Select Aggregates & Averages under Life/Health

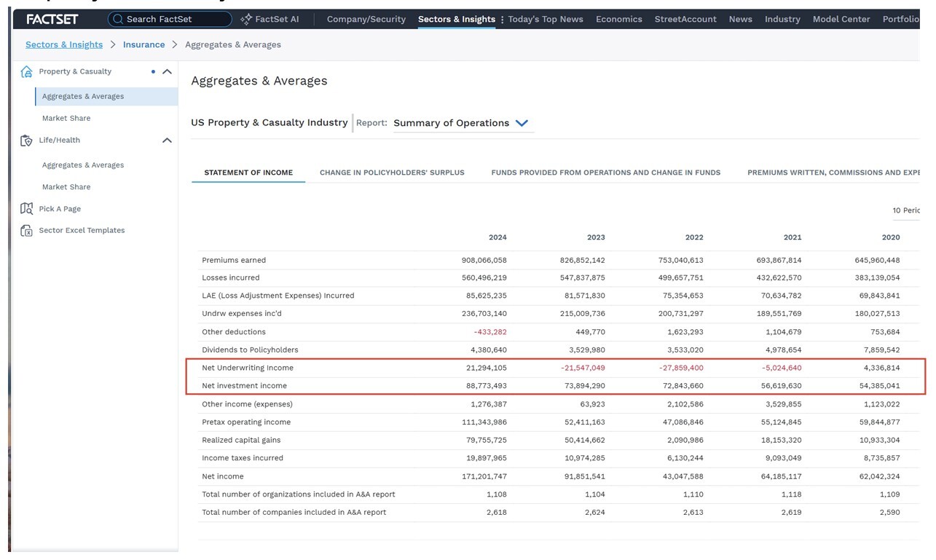click(x=83, y=165)
